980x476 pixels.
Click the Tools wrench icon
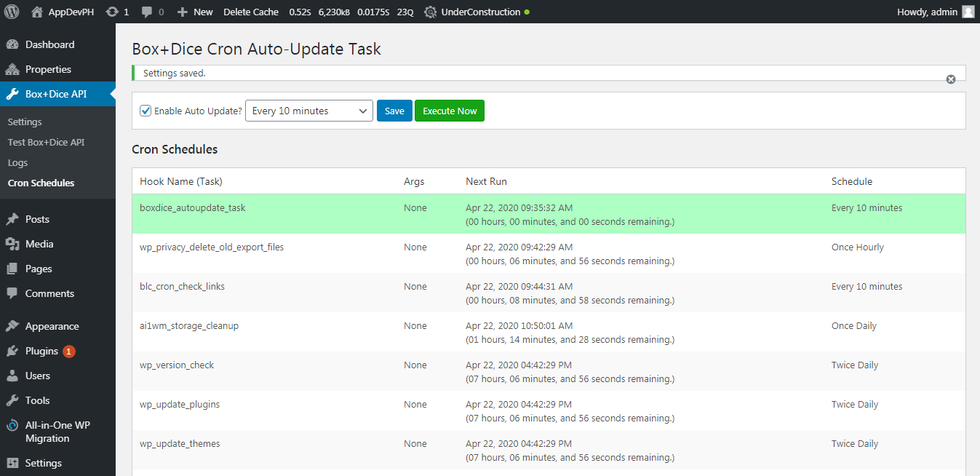point(12,400)
